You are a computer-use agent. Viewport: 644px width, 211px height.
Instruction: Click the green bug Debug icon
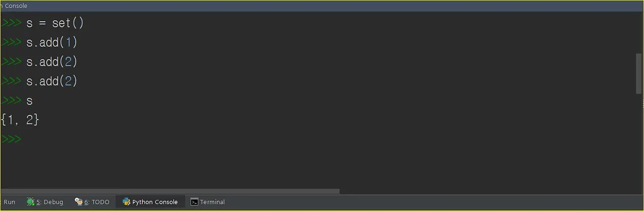point(30,201)
